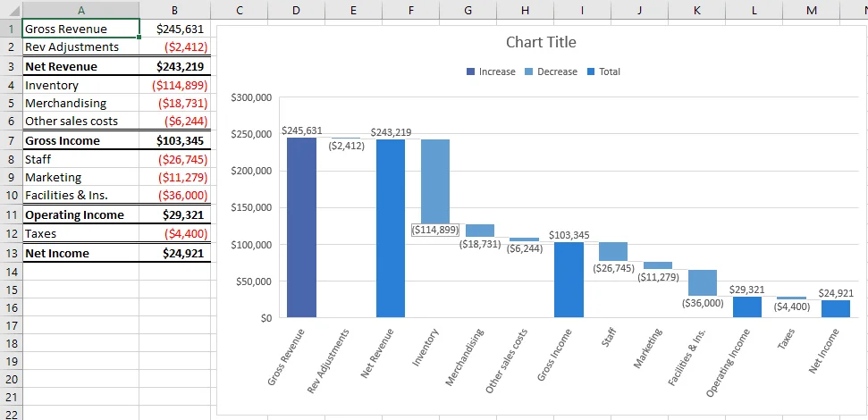This screenshot has height=420, width=868.
Task: Click the Increase legend color swatch
Action: coord(470,72)
